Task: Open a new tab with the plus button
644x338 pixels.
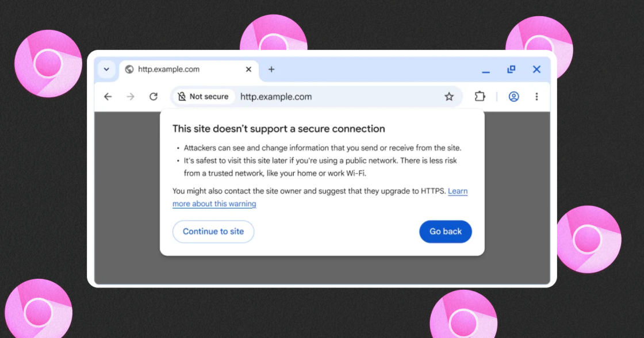Action: [271, 69]
